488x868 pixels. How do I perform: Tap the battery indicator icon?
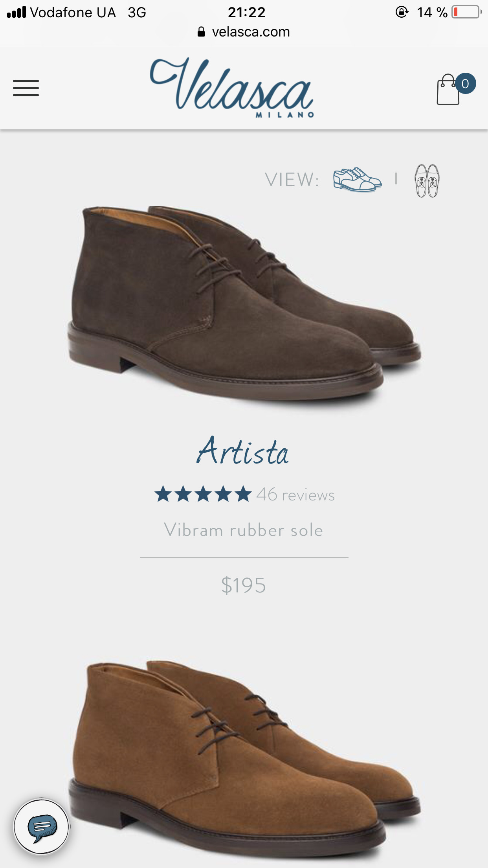click(x=466, y=12)
